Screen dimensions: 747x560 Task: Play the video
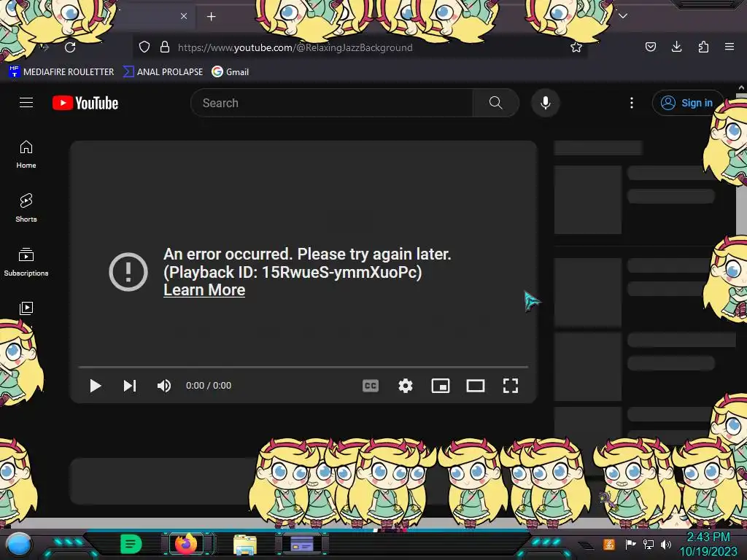pos(96,386)
